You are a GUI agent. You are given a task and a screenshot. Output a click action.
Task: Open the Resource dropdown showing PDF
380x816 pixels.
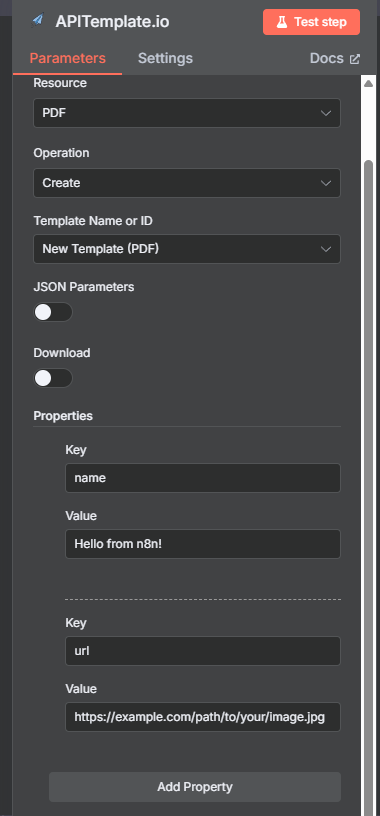(187, 113)
